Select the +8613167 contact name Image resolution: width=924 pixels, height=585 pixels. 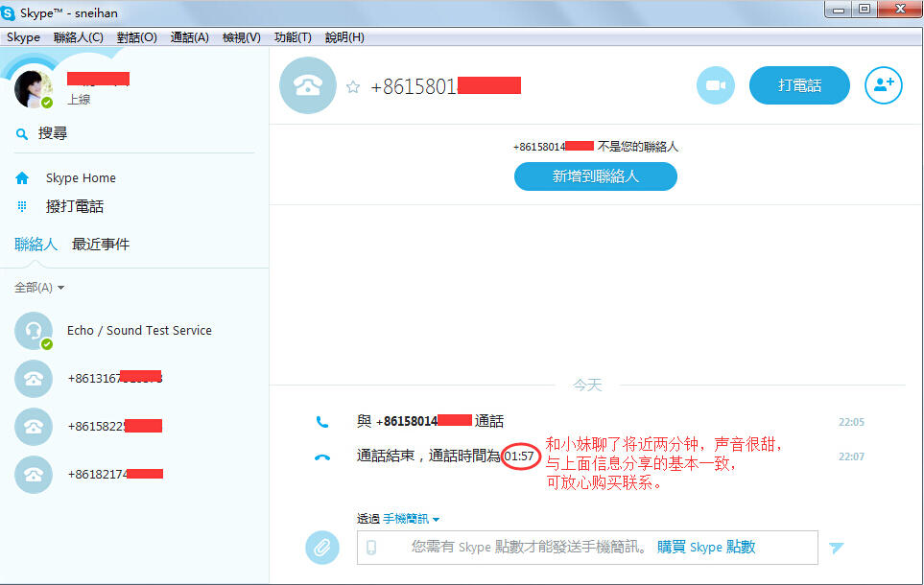115,378
